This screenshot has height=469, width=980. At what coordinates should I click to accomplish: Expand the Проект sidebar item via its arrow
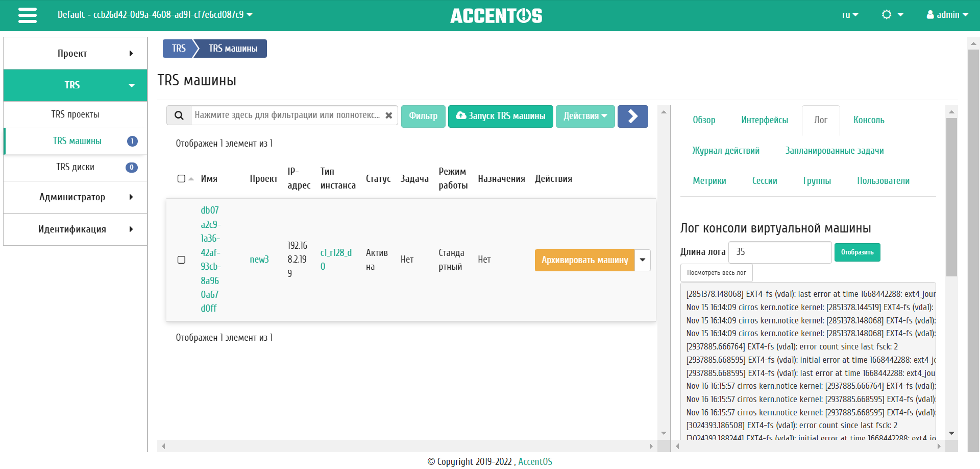pos(131,53)
